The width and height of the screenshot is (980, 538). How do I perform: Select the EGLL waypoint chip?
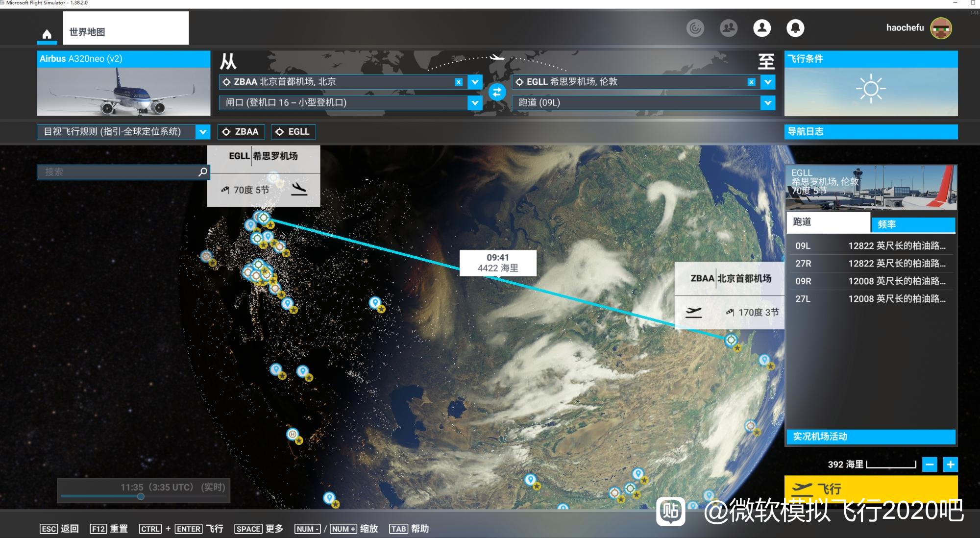point(294,132)
